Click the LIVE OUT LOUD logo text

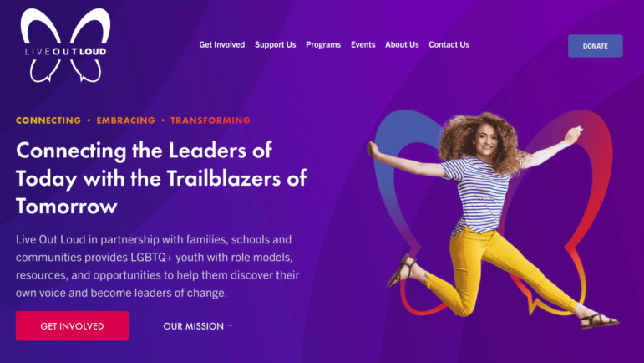coord(66,51)
